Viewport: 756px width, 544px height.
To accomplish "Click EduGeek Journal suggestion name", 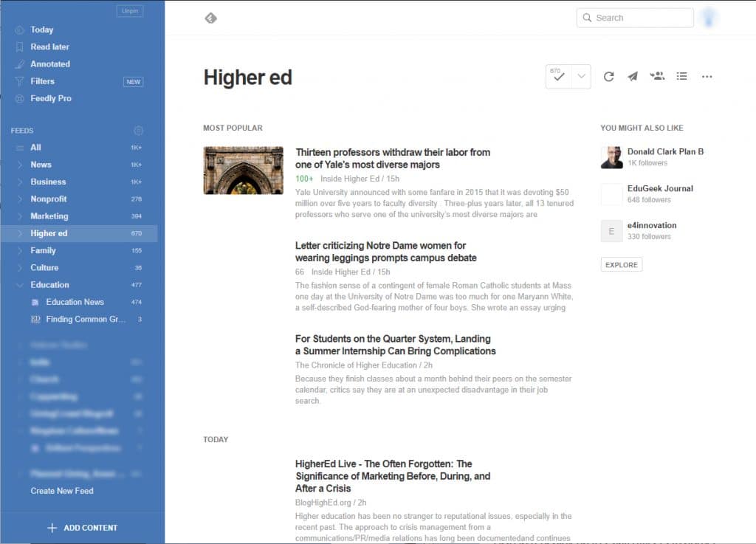I will coord(660,188).
